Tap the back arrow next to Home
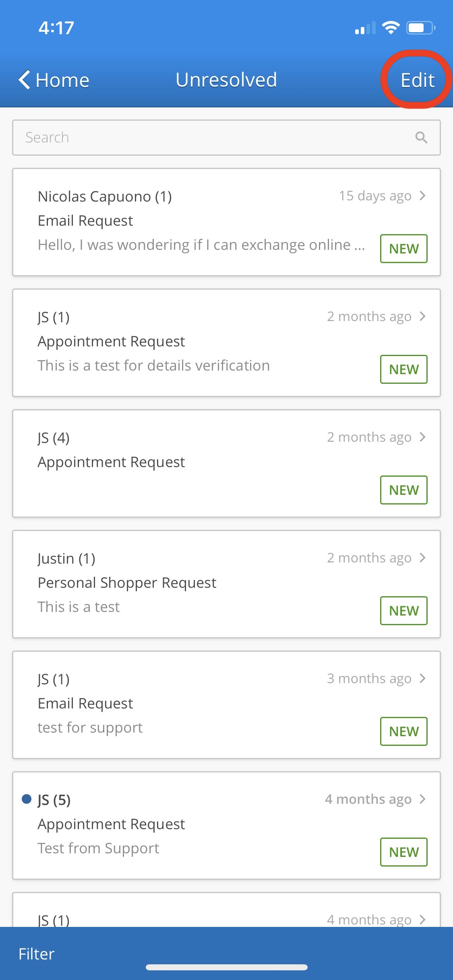This screenshot has width=453, height=980. pyautogui.click(x=25, y=80)
